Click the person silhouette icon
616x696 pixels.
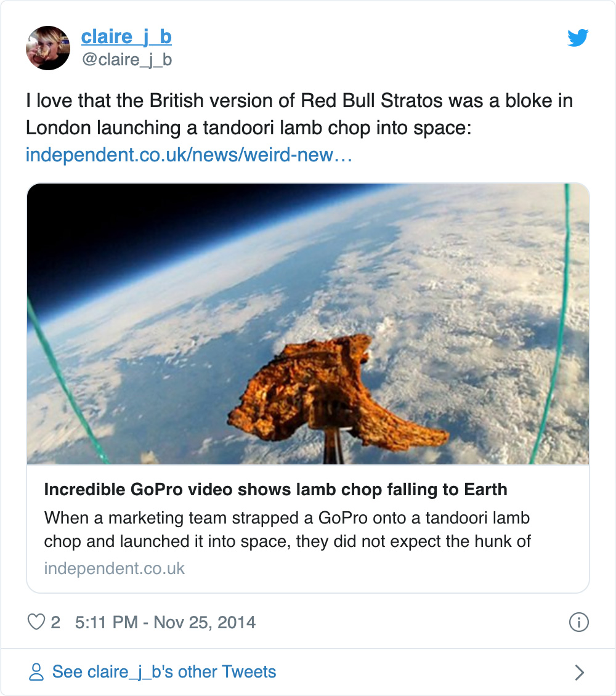pos(36,672)
